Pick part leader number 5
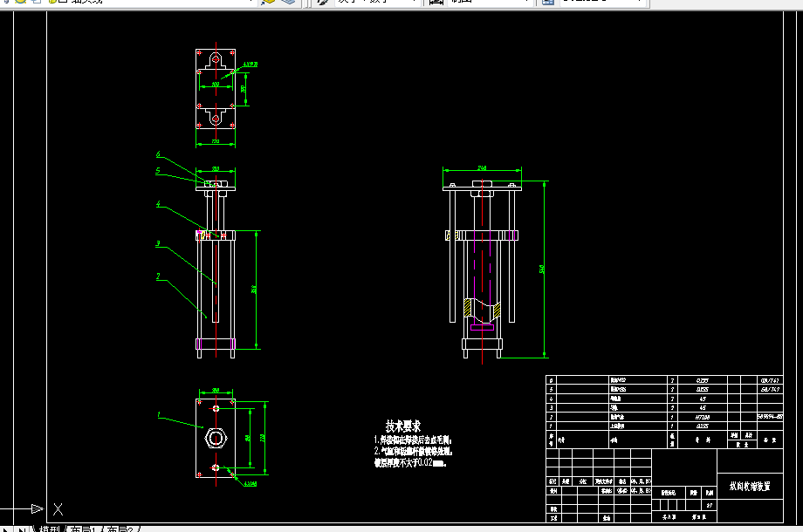The width and height of the screenshot is (803, 532). point(158,171)
